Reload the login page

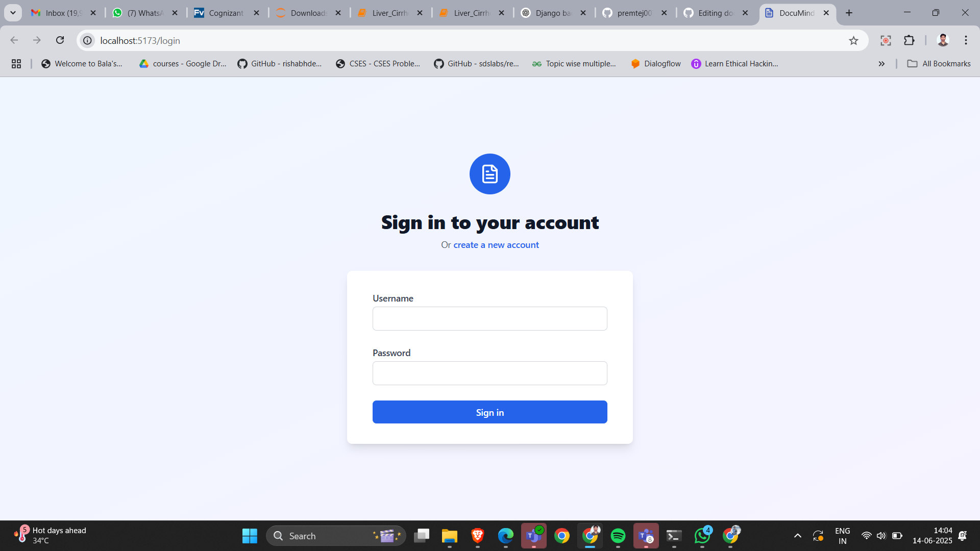(60, 40)
